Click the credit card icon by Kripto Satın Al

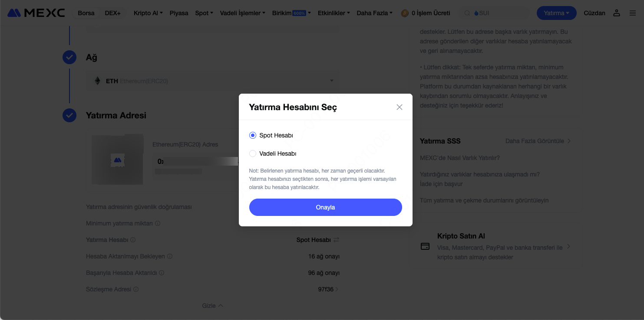(x=425, y=246)
